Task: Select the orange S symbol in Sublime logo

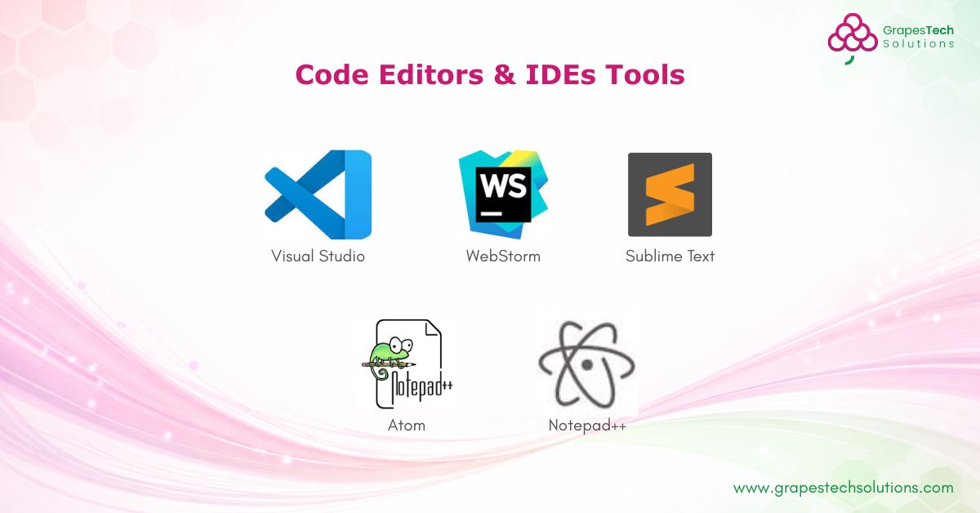Action: 670,194
